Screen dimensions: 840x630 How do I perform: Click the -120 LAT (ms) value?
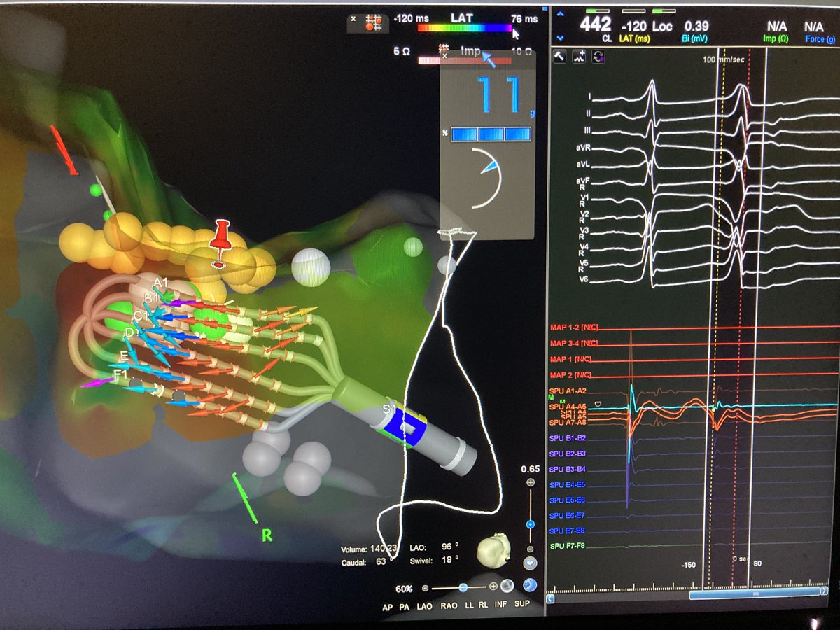pyautogui.click(x=635, y=26)
